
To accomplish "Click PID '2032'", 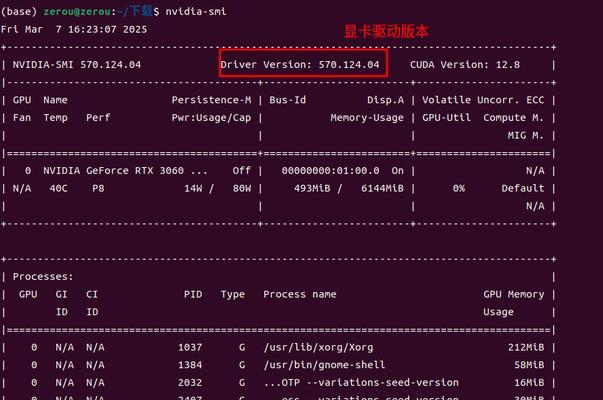I will point(190,383).
